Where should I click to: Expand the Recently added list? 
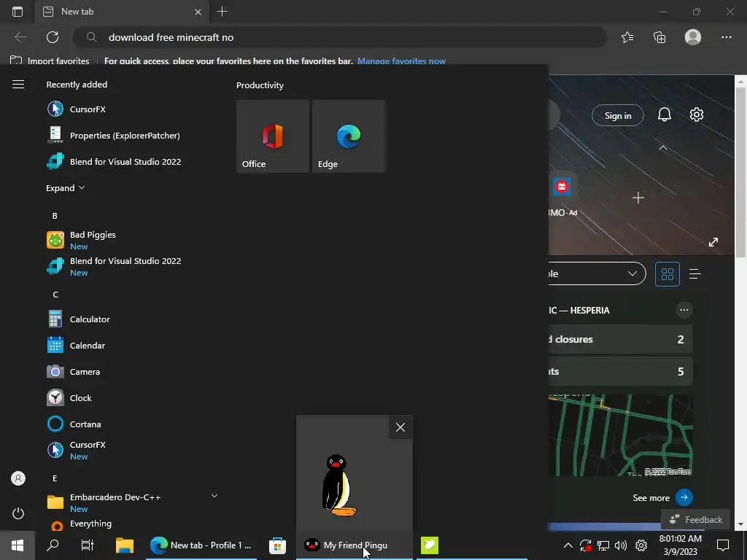(65, 188)
